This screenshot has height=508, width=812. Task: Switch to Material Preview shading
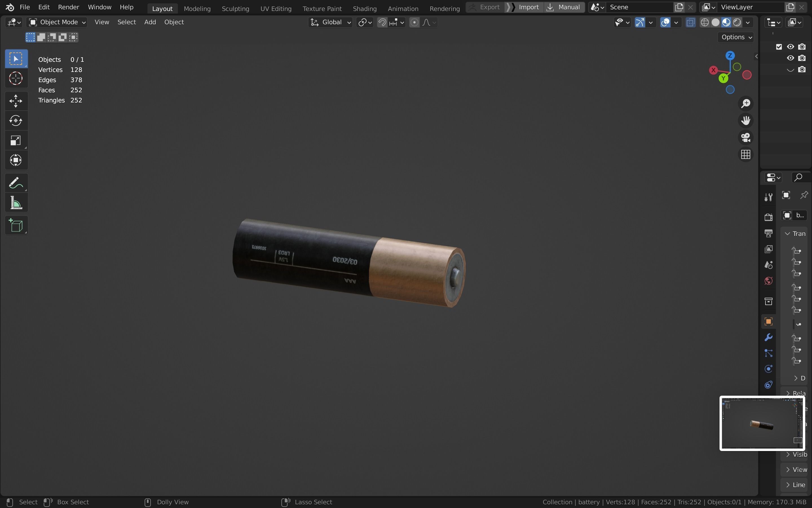click(x=726, y=23)
